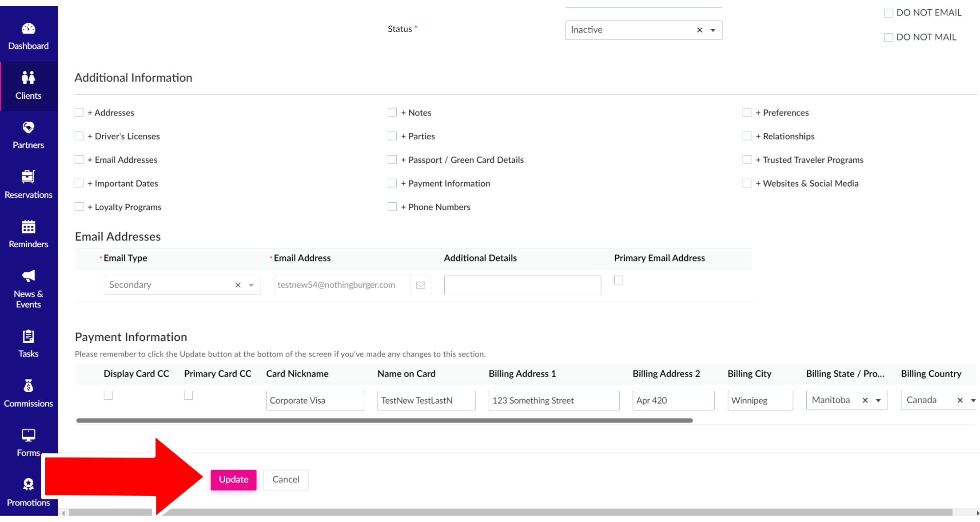Open the Commissions money bag icon

click(28, 386)
